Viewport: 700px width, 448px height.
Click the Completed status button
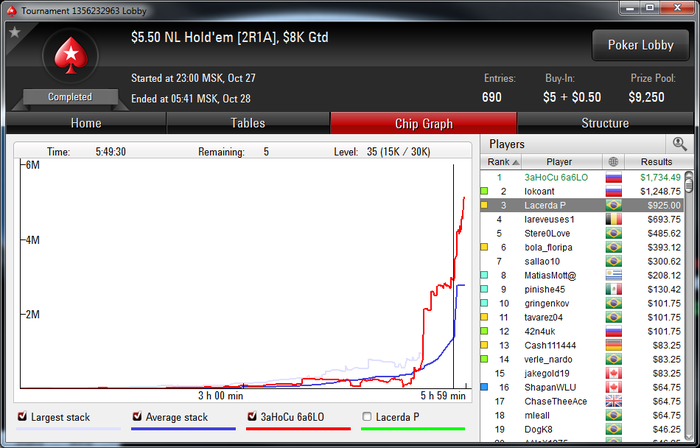pos(71,97)
